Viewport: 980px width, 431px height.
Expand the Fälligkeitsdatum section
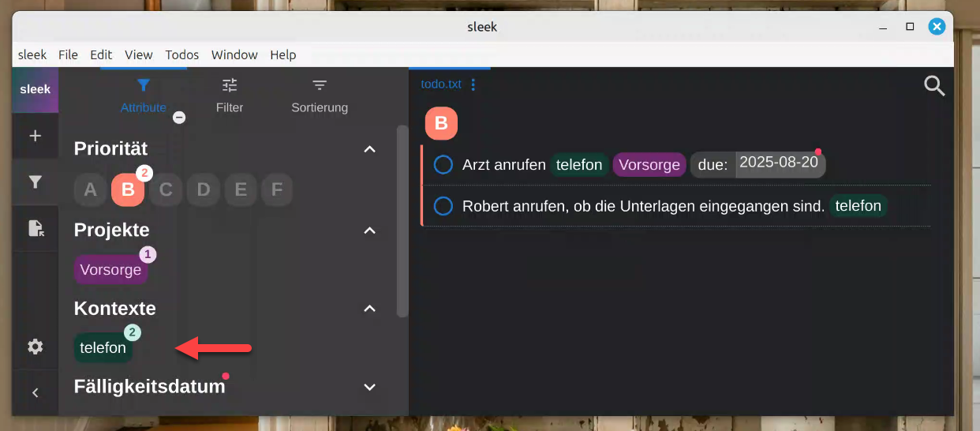[x=369, y=387]
